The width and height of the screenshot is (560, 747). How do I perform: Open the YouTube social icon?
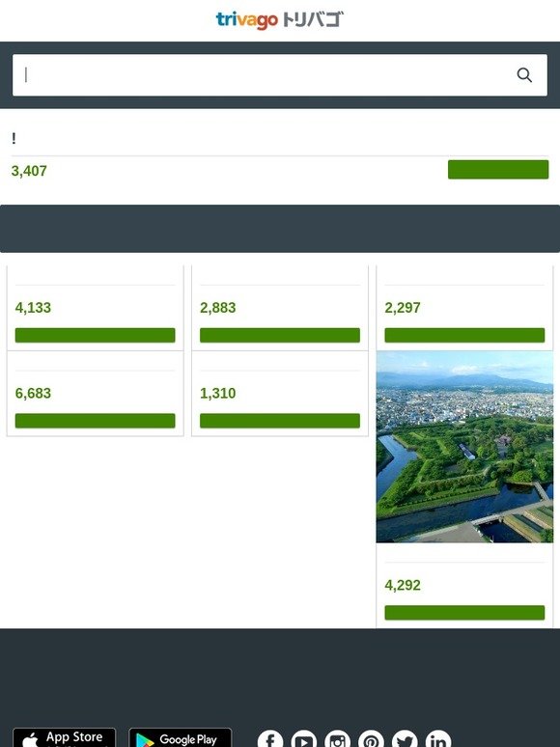coord(303,738)
